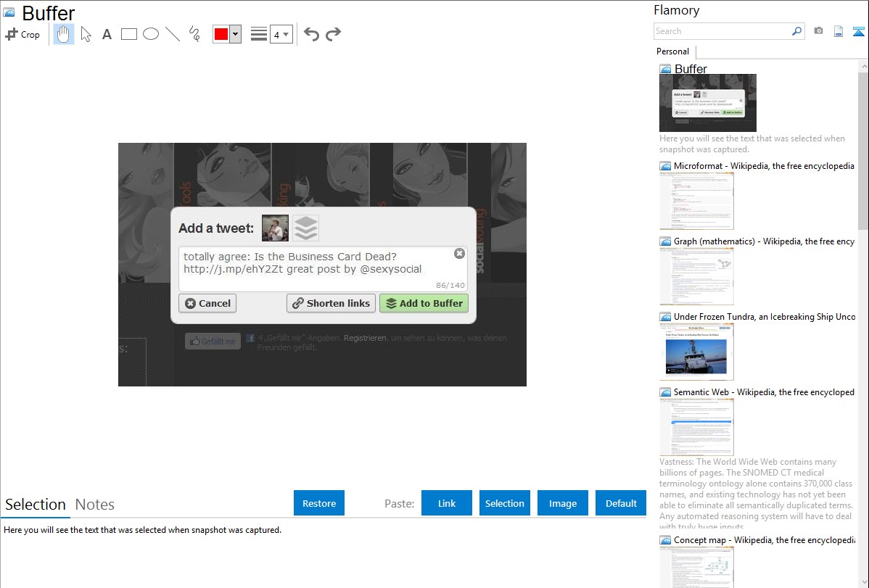Select the Crop tool

click(x=22, y=34)
